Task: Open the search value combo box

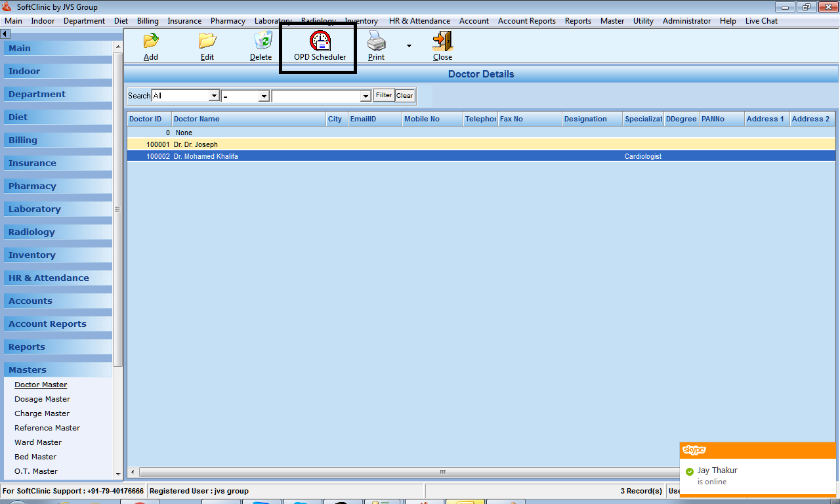Action: click(366, 96)
